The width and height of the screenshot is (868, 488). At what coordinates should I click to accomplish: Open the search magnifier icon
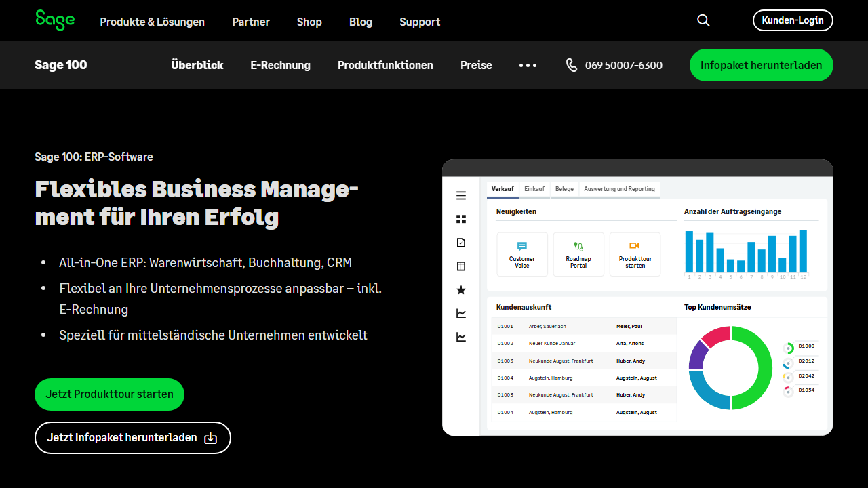[x=703, y=20]
